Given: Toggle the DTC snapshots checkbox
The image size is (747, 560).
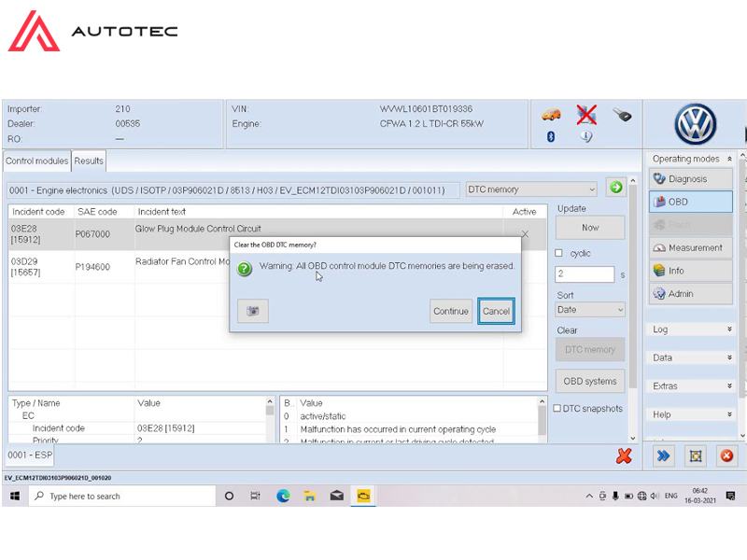Looking at the screenshot, I should click(x=557, y=408).
